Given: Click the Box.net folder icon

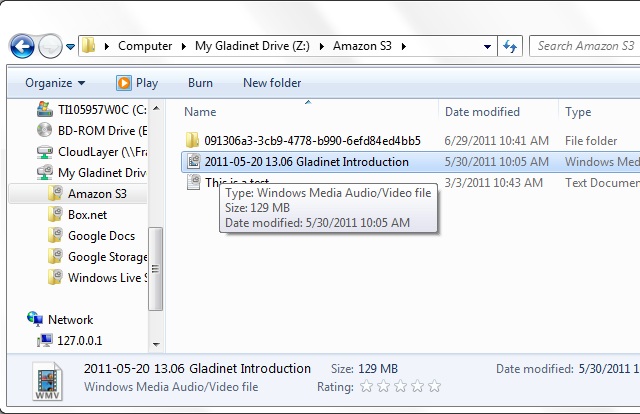Looking at the screenshot, I should 55,214.
